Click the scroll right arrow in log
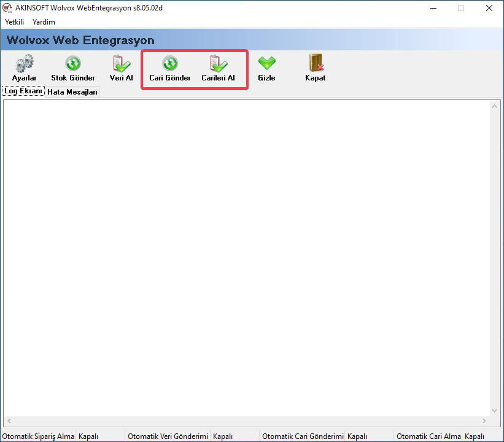The image size is (504, 442). coord(484,421)
